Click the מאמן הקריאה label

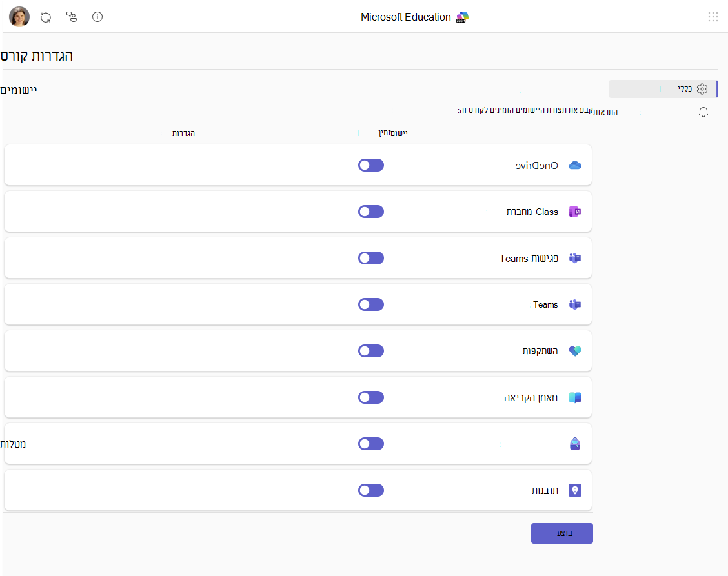[x=531, y=398]
